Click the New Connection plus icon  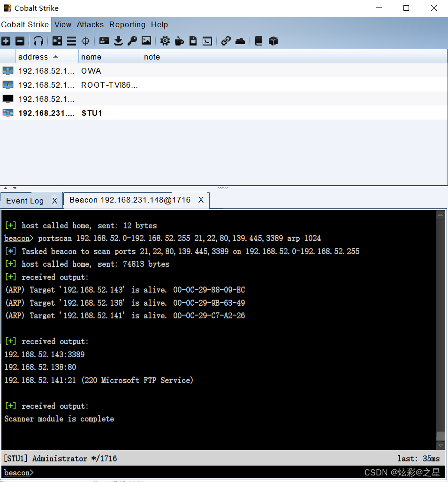click(x=6, y=41)
